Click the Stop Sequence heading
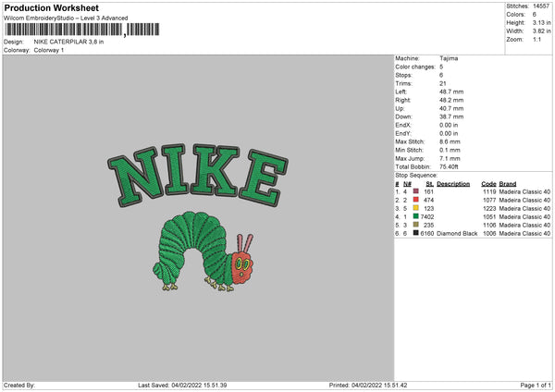 pyautogui.click(x=416, y=176)
